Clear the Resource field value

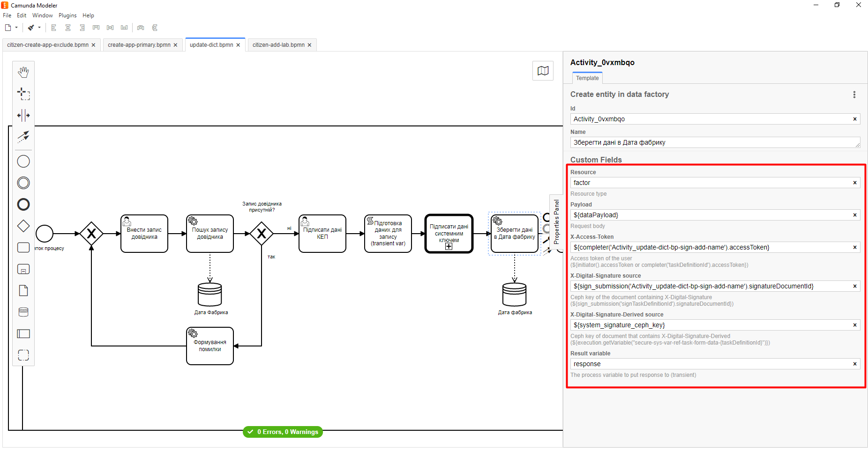pos(854,183)
